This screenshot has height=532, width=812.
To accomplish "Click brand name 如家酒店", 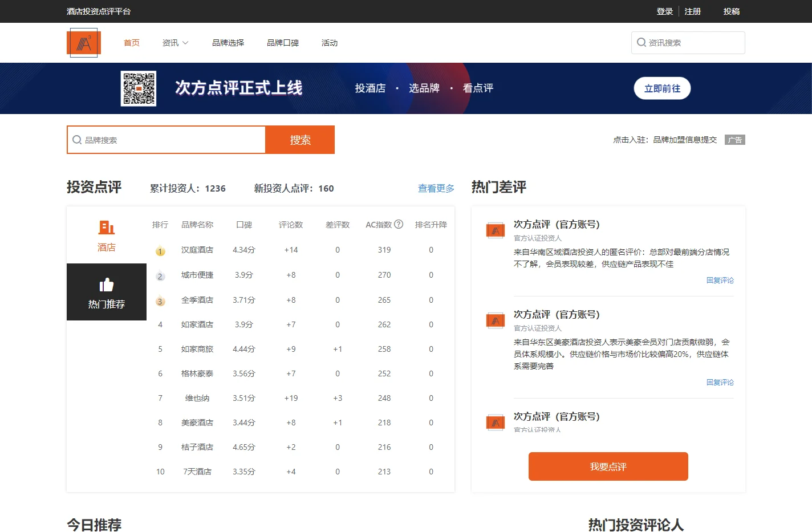I will [x=197, y=324].
